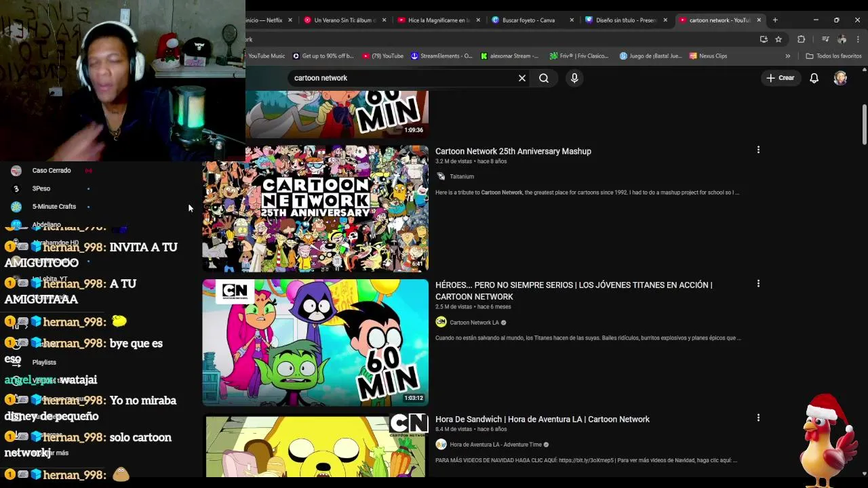Go to the Taitanium channel name
868x488 pixels.
pos(462,177)
